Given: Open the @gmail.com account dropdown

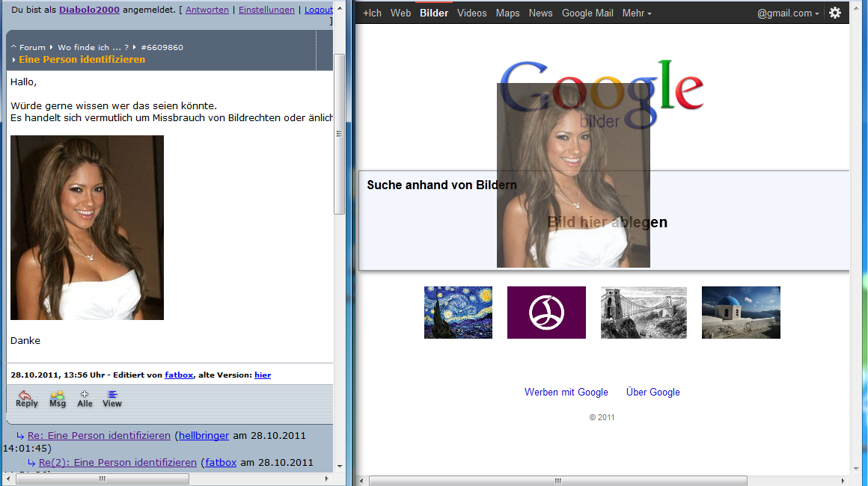Looking at the screenshot, I should coord(788,13).
